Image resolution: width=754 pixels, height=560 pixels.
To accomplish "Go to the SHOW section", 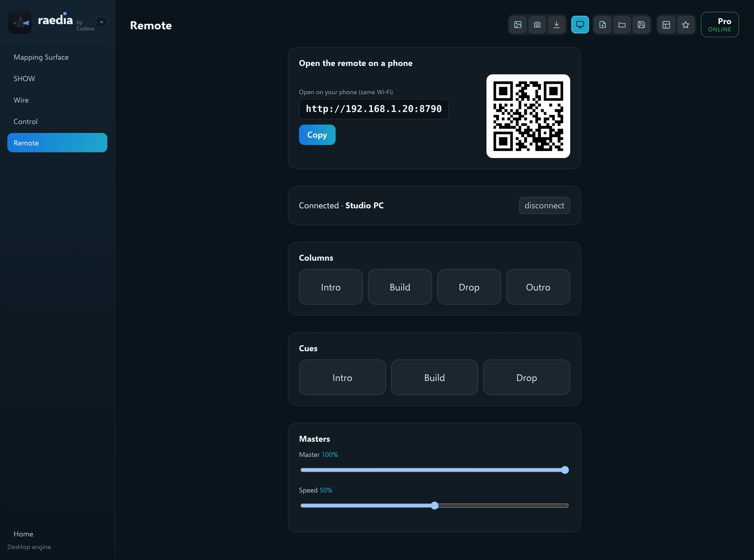I will pos(57,78).
